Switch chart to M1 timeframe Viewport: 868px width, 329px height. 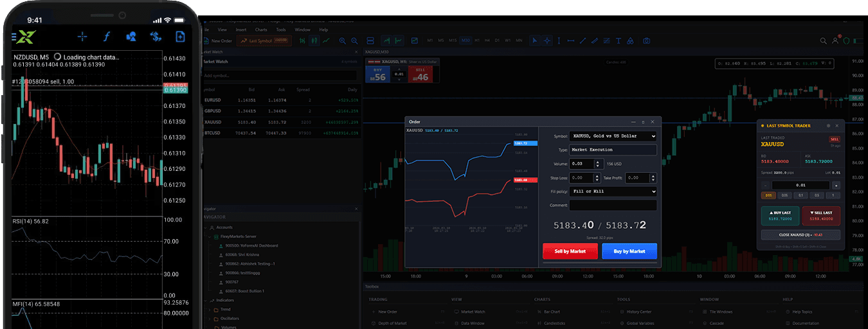[x=430, y=40]
